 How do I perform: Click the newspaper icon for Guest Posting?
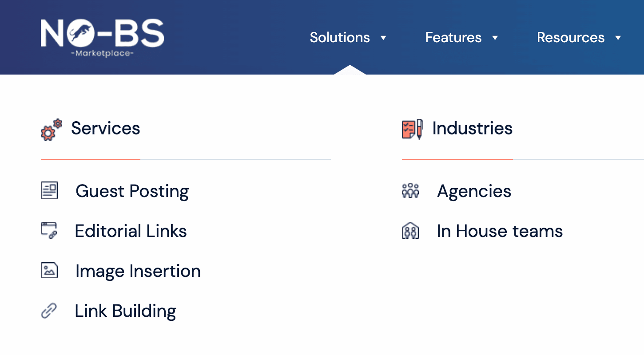[x=49, y=191]
